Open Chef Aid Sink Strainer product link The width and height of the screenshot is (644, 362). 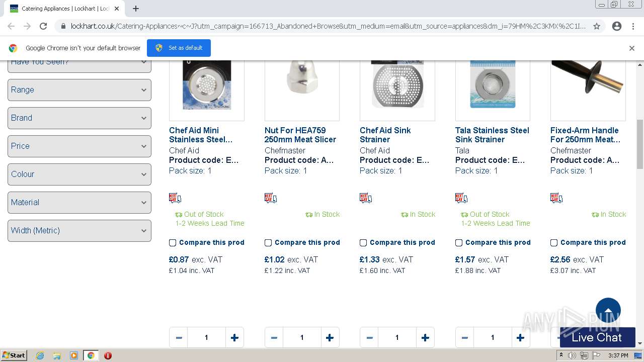click(385, 135)
